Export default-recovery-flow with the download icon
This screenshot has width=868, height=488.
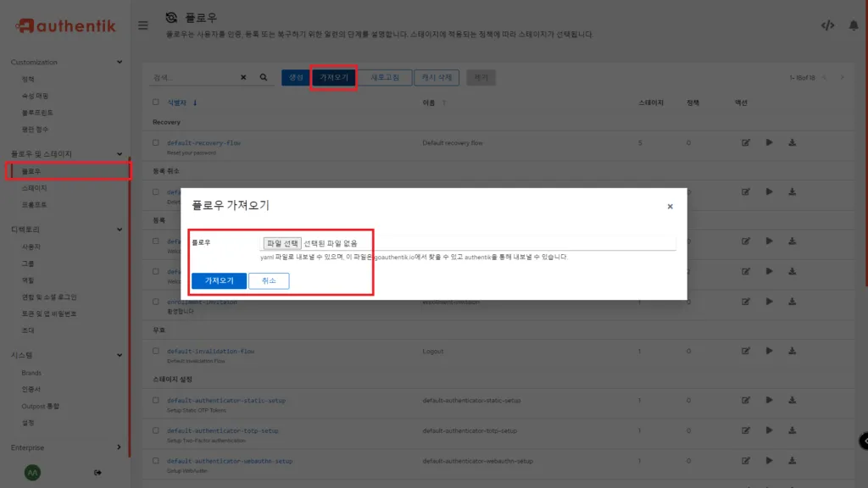pyautogui.click(x=792, y=142)
